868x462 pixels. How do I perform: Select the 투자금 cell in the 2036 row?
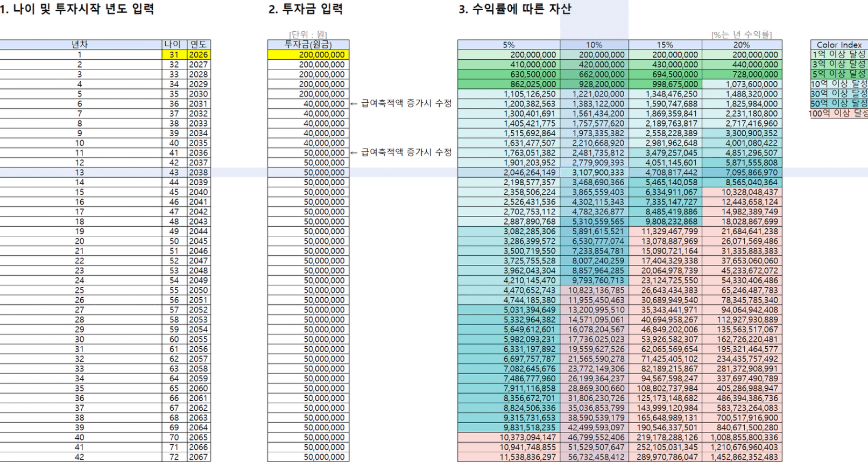point(308,152)
